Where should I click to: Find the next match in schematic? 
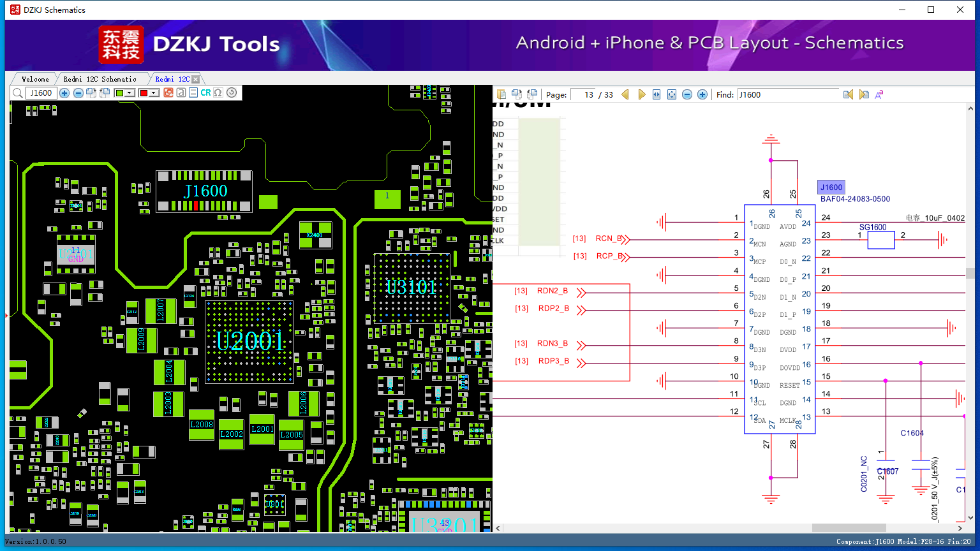pyautogui.click(x=864, y=94)
